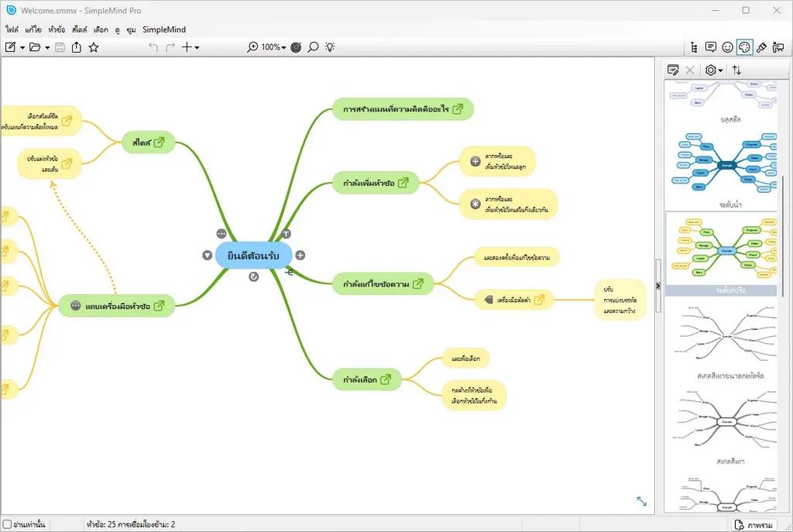Click the zoom magnifier with plus icon
Viewport: 793px width, 532px height.
point(252,47)
